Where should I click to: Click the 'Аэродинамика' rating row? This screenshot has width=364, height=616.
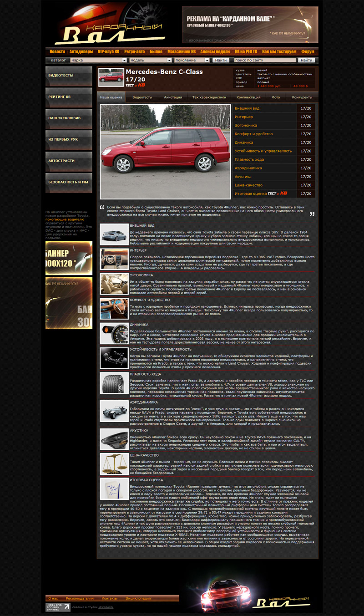click(274, 168)
